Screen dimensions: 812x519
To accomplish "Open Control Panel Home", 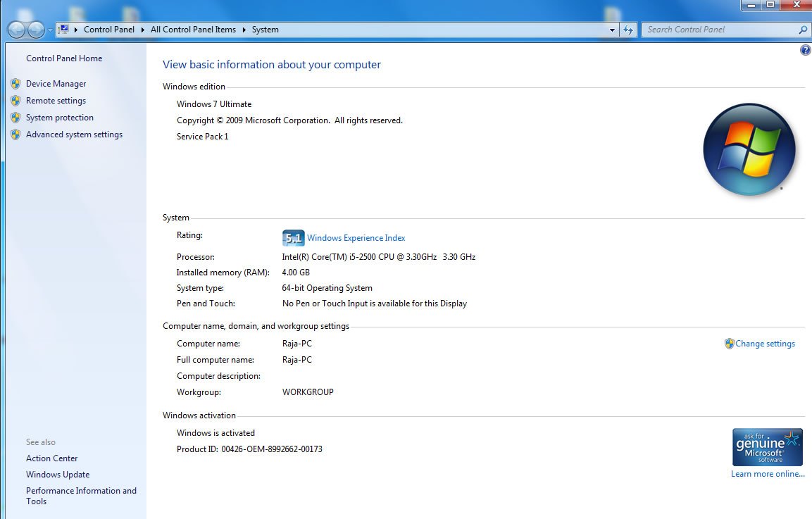I will (x=64, y=58).
